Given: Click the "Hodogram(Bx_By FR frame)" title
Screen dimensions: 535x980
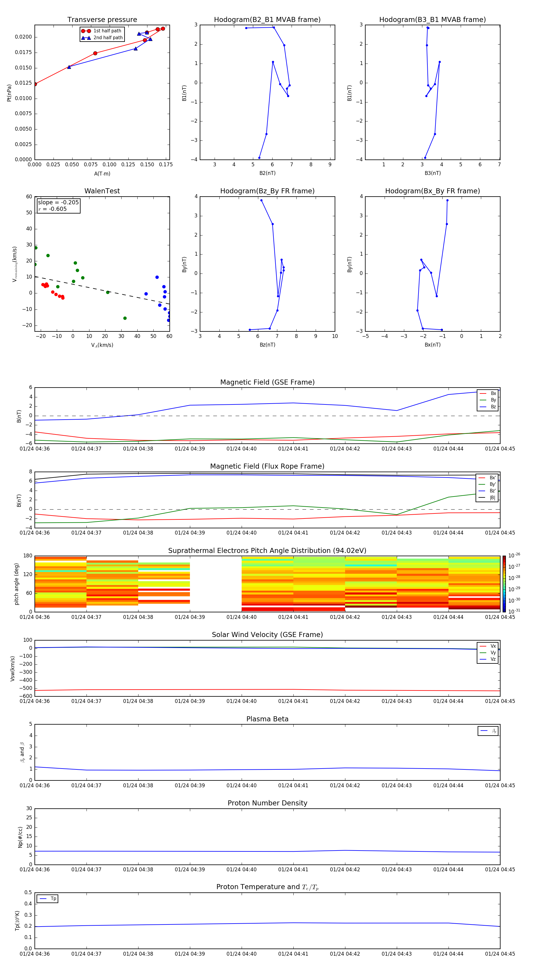Looking at the screenshot, I should 432,191.
